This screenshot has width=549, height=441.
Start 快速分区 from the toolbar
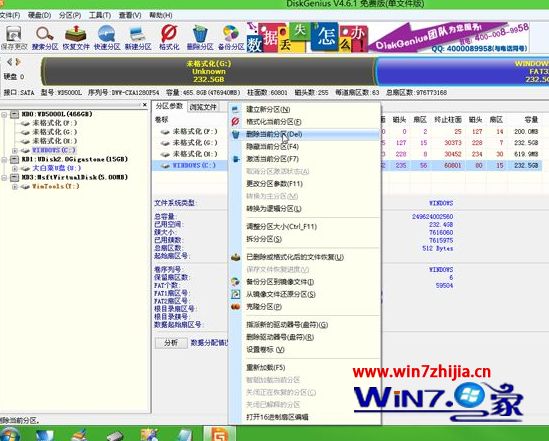point(107,38)
